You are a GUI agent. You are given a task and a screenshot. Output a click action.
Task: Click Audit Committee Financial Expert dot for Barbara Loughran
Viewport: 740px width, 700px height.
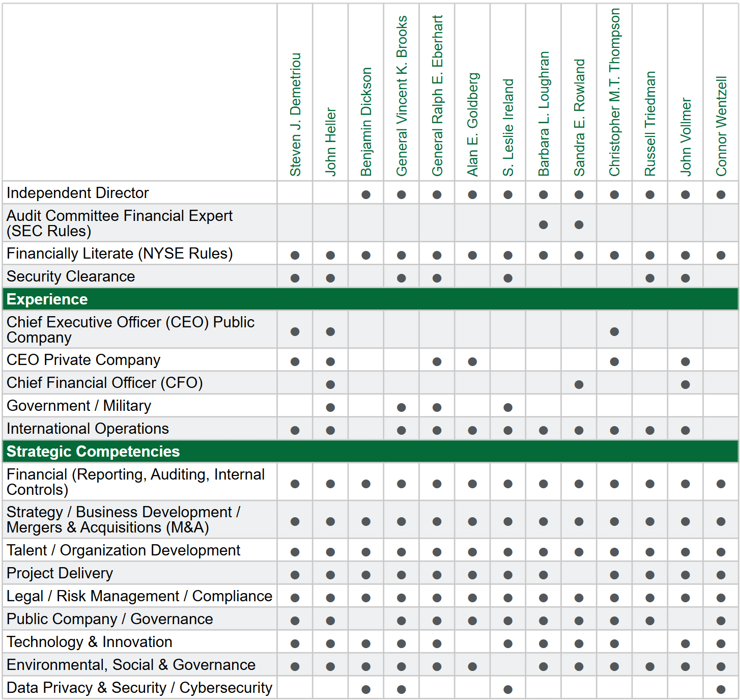click(544, 225)
